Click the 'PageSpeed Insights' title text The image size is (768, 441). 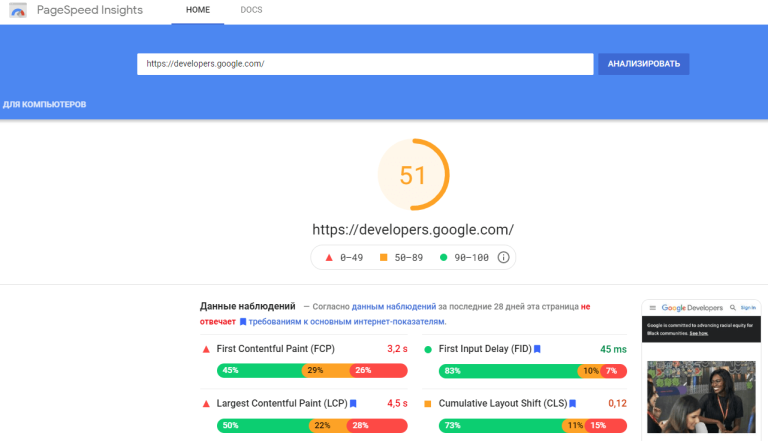click(x=90, y=10)
